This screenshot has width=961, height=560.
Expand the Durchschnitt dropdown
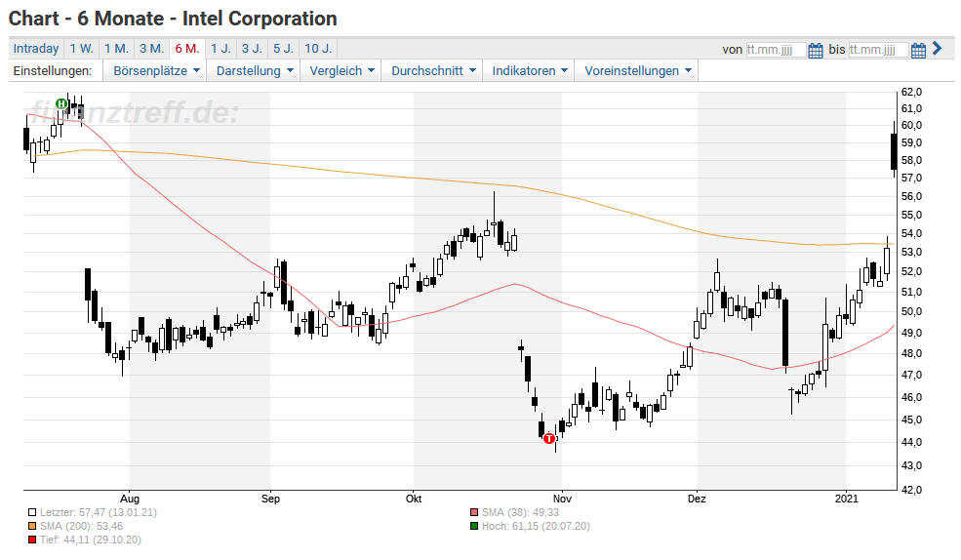433,70
